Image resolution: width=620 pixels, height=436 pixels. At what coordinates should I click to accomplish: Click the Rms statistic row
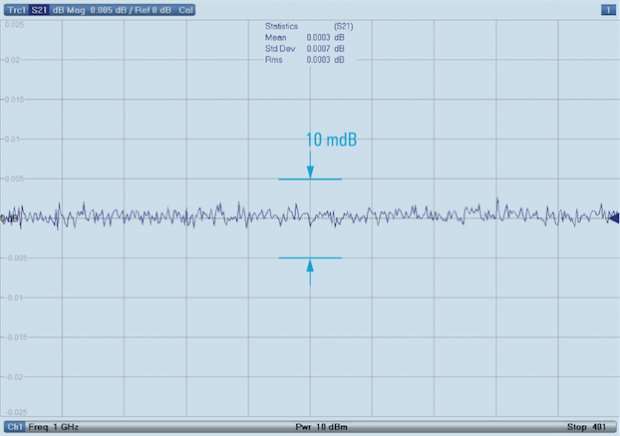305,58
